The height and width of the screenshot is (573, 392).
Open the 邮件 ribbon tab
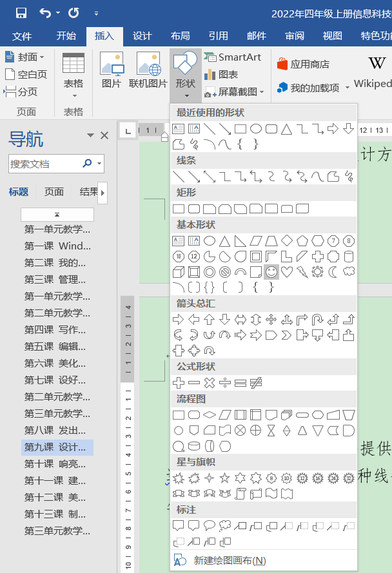tap(257, 36)
